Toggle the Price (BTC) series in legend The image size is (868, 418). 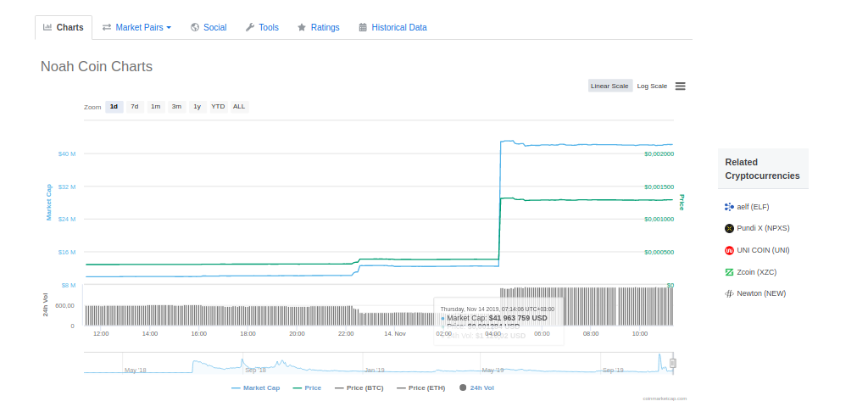coord(359,388)
